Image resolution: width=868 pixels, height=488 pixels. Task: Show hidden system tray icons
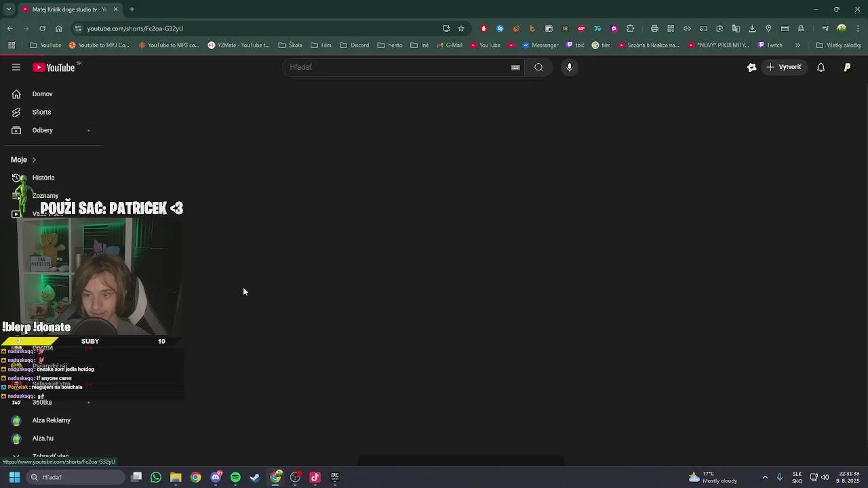765,477
